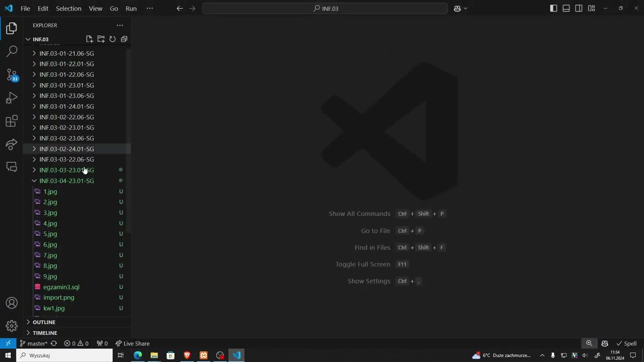Open the Selection menu
Viewport: 644px width, 362px height.
click(68, 9)
